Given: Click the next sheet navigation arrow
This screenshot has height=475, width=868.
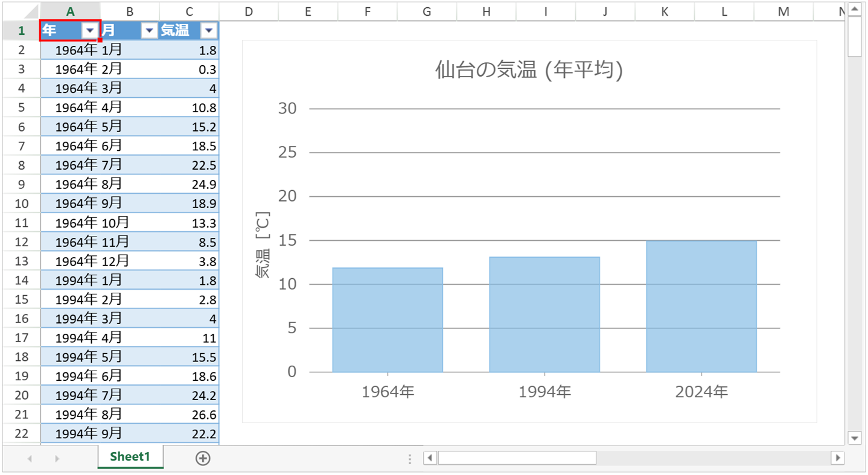Looking at the screenshot, I should pos(57,459).
